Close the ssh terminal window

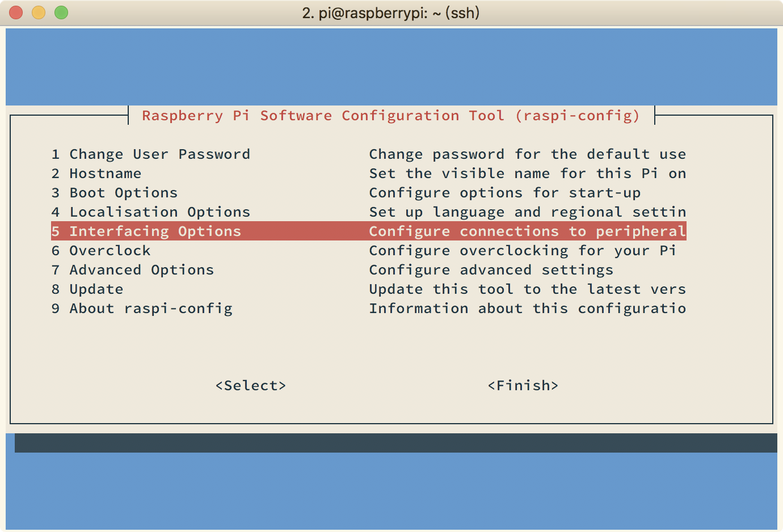click(16, 12)
